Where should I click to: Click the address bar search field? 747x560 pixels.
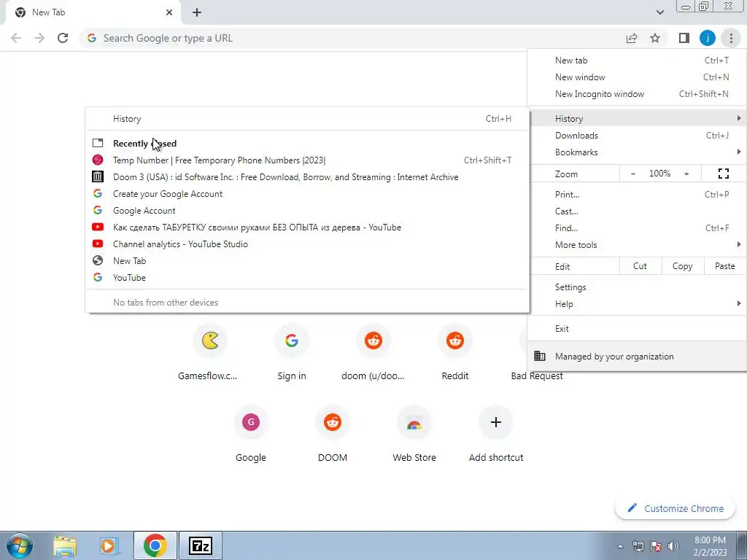[x=352, y=38]
